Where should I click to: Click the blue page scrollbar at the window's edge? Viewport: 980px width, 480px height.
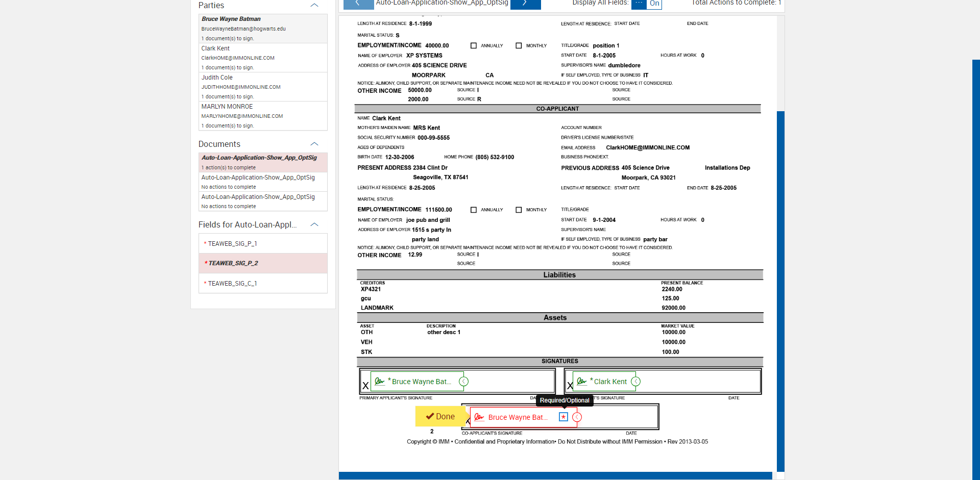coord(976,270)
